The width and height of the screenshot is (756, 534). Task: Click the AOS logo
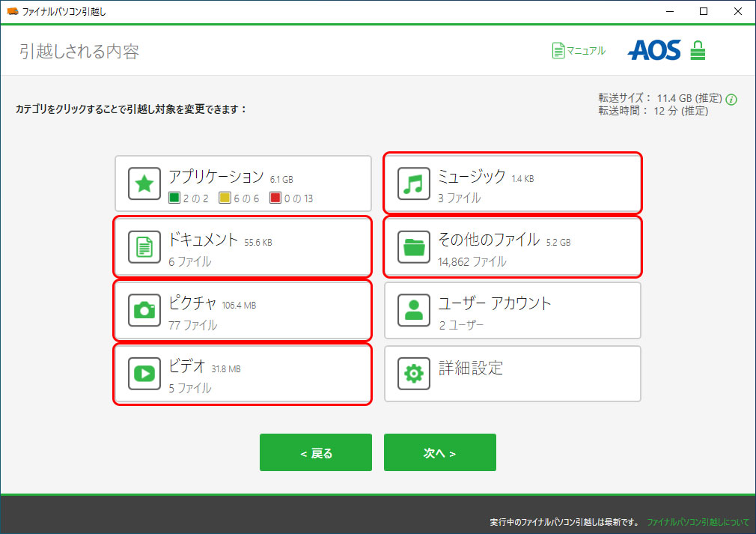pyautogui.click(x=654, y=50)
